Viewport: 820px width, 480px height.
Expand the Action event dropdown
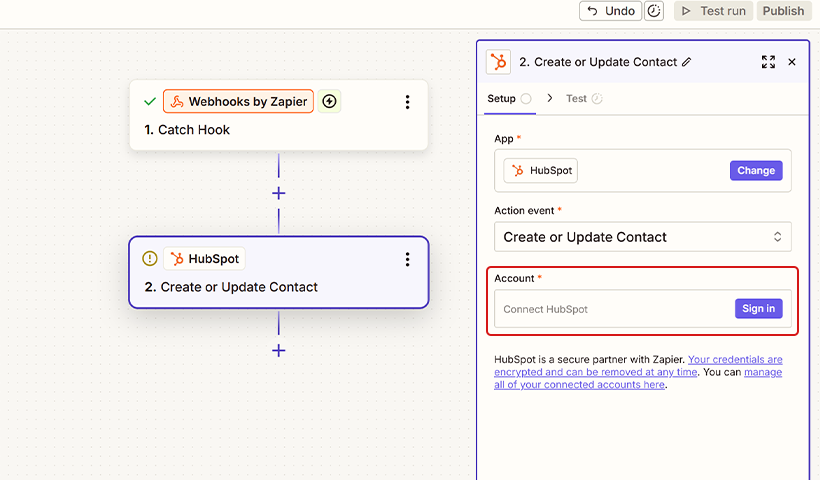(x=642, y=237)
